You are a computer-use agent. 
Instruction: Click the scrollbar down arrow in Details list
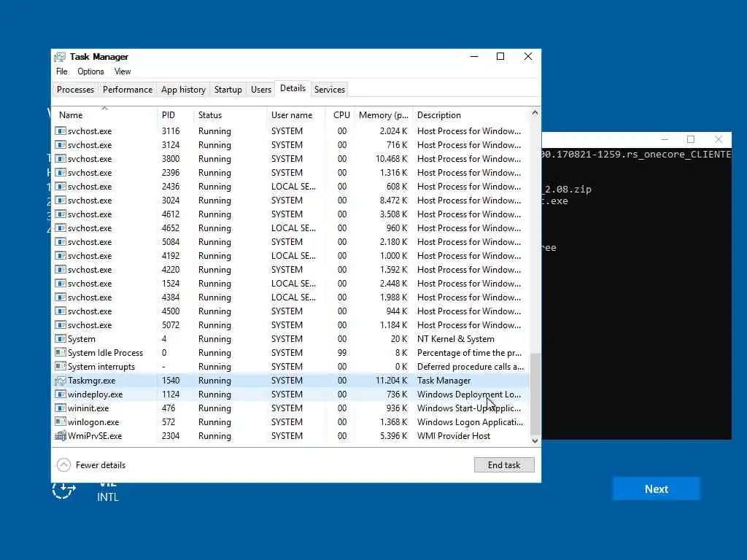pos(535,440)
